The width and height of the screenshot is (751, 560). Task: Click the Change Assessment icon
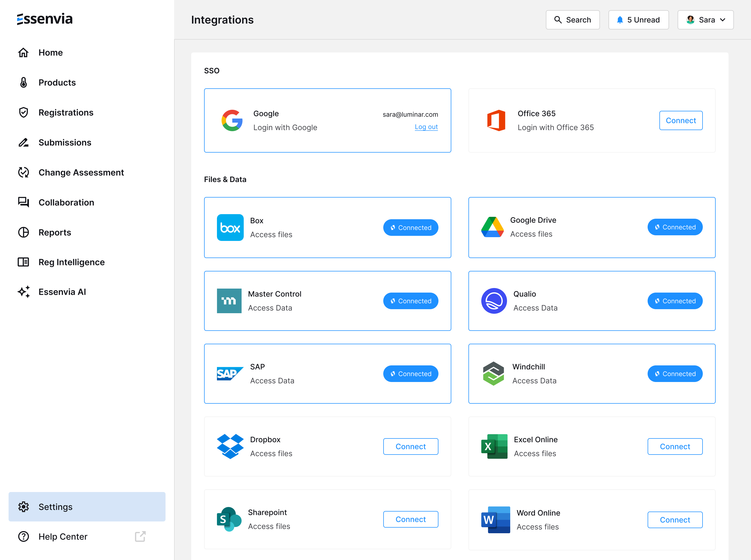coord(23,173)
